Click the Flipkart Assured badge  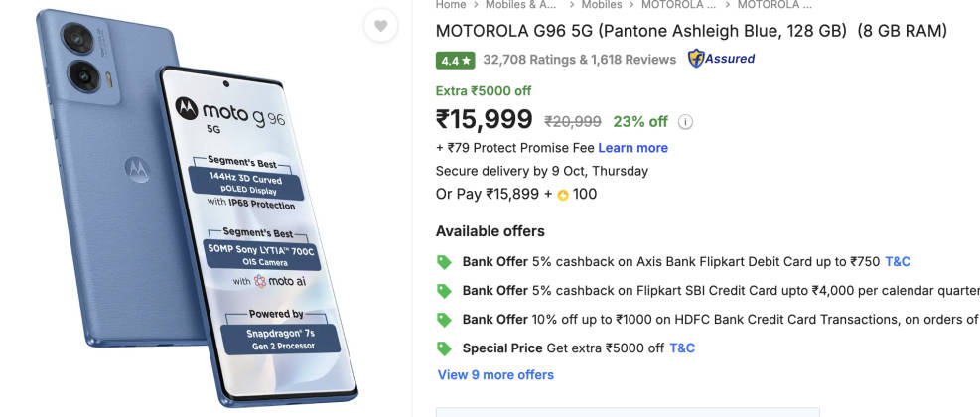point(722,59)
